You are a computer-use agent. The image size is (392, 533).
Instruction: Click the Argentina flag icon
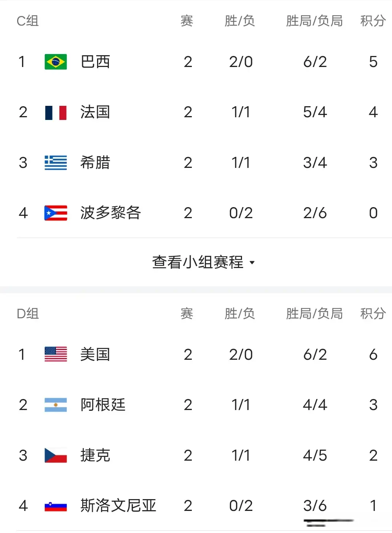click(56, 405)
